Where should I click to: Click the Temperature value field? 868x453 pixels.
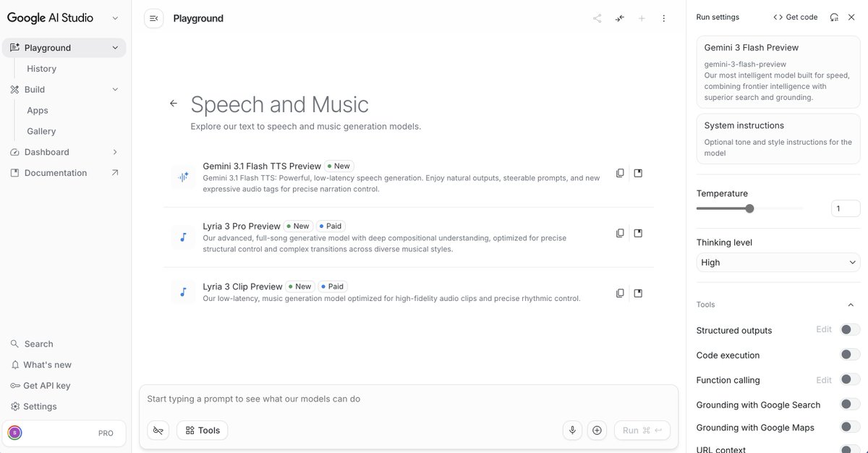[846, 208]
